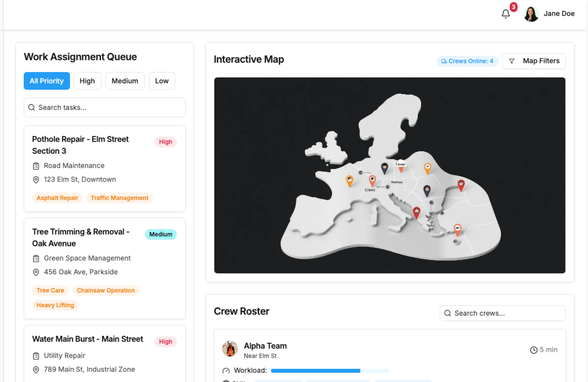
Task: Filter tasks by Medium priority
Action: (x=125, y=81)
